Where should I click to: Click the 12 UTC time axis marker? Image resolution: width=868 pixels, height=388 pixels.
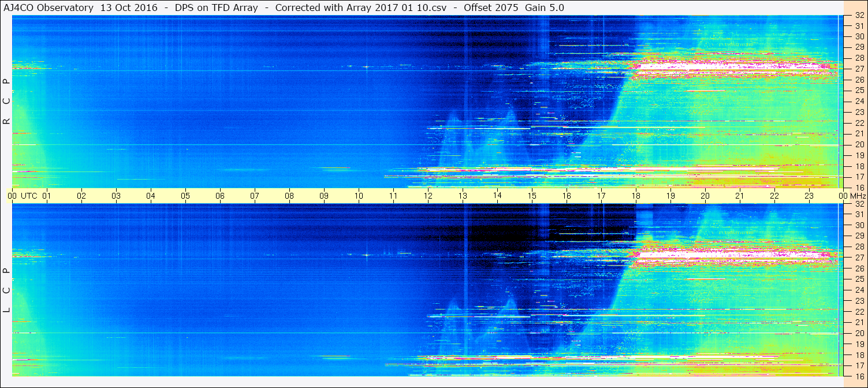click(x=428, y=196)
